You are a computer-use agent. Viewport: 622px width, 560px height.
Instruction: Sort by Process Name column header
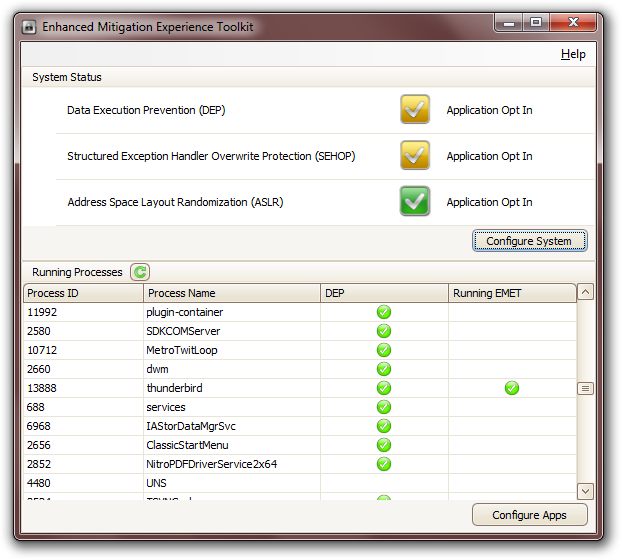coord(232,293)
